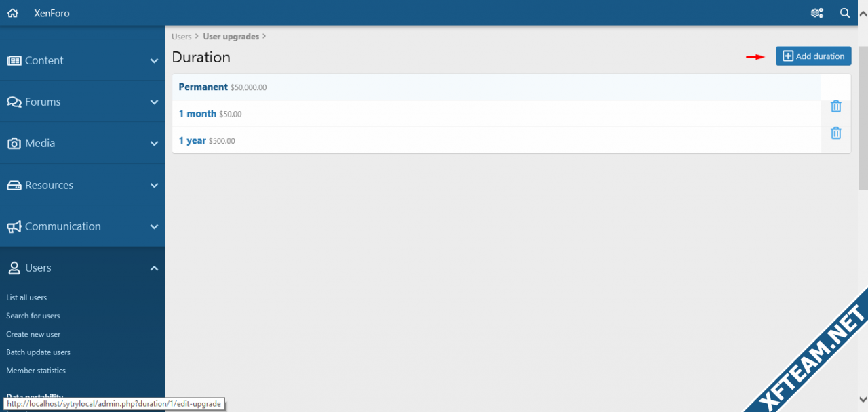This screenshot has width=868, height=412.
Task: Click the Media camera icon
Action: [x=14, y=144]
